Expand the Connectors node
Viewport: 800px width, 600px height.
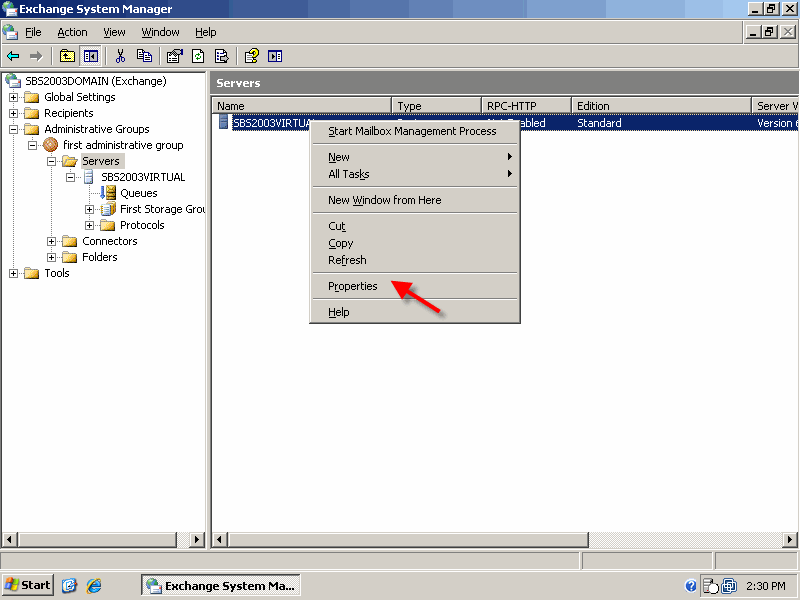pyautogui.click(x=52, y=241)
